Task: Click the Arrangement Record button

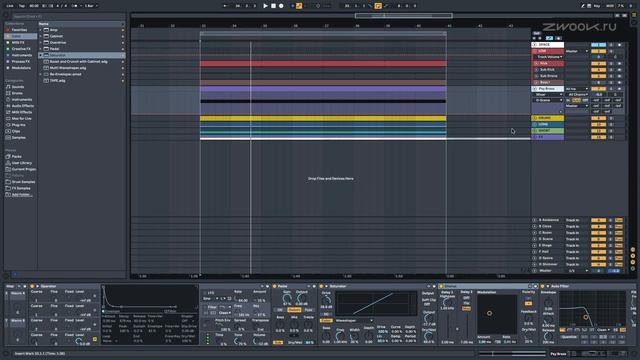Action: [281, 6]
